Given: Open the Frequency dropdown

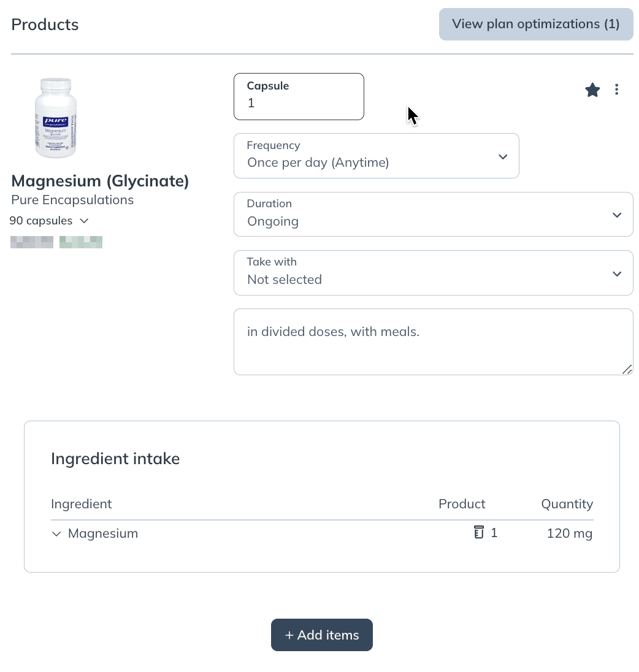Looking at the screenshot, I should point(377,156).
